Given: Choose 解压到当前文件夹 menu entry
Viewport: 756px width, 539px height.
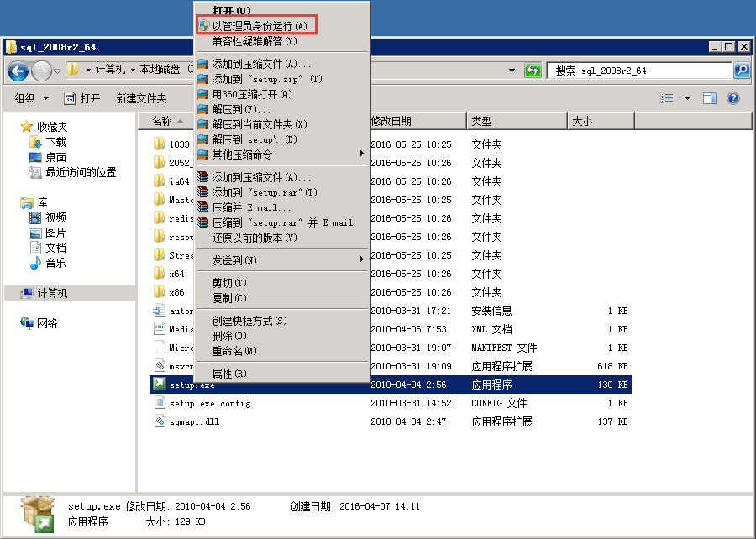Looking at the screenshot, I should (282, 124).
